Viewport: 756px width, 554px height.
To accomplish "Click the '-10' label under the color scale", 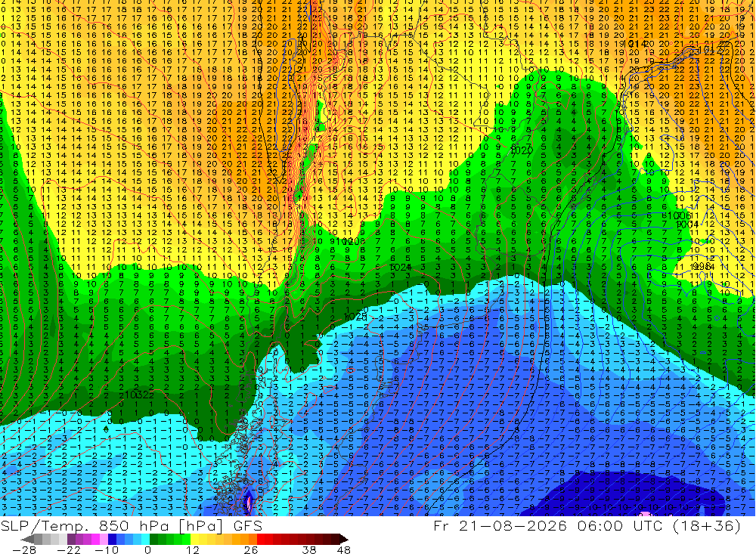I will point(107,549).
